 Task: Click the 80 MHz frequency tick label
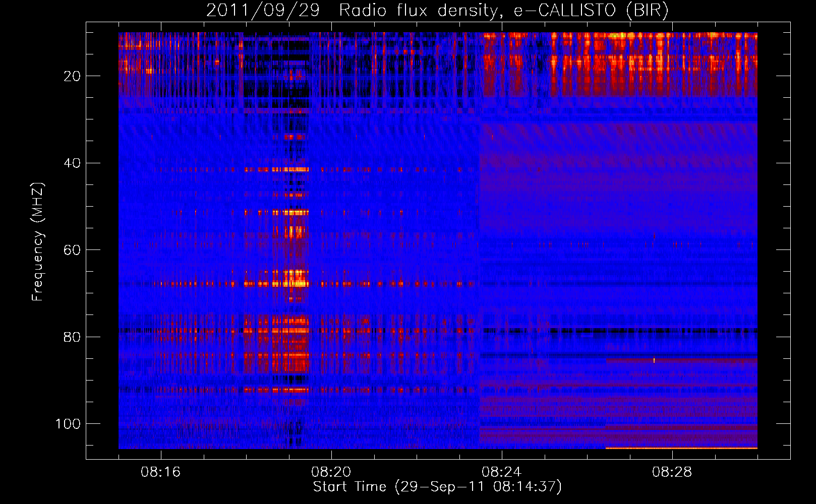[x=72, y=337]
